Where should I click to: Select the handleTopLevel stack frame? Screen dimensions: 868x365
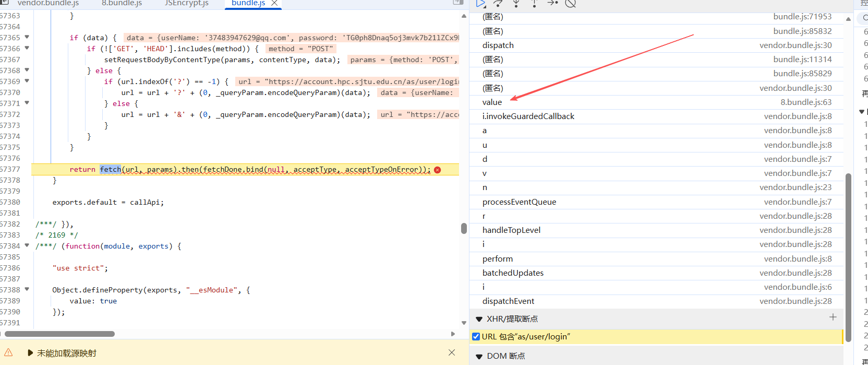[x=656, y=230]
